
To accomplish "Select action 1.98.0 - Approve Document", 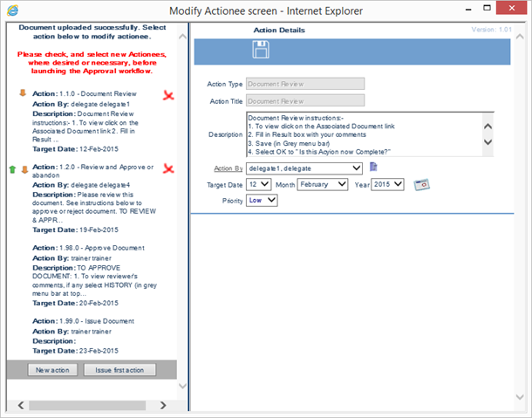I will click(x=89, y=248).
